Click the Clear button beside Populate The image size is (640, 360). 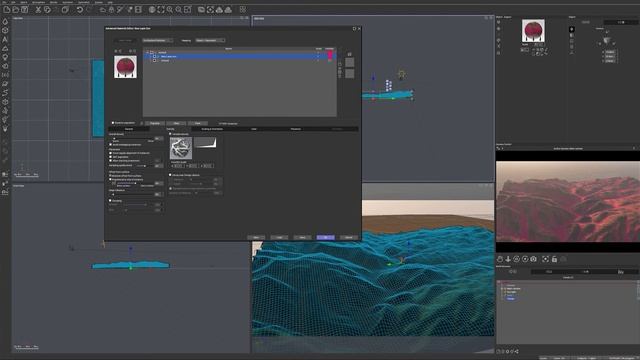[x=176, y=123]
